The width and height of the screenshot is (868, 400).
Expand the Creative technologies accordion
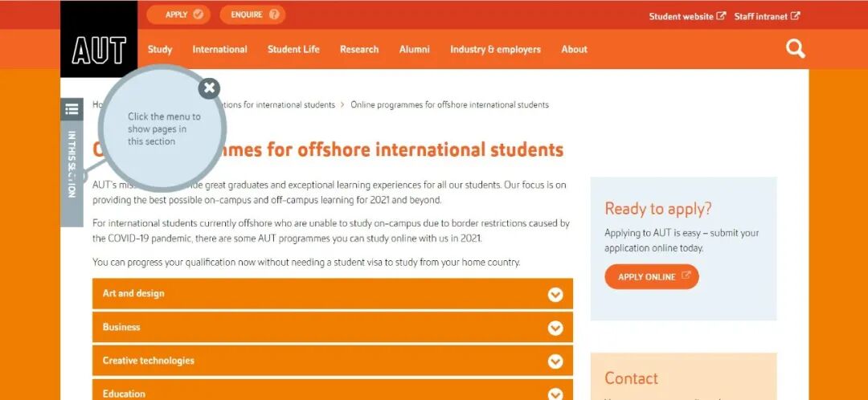tap(333, 361)
